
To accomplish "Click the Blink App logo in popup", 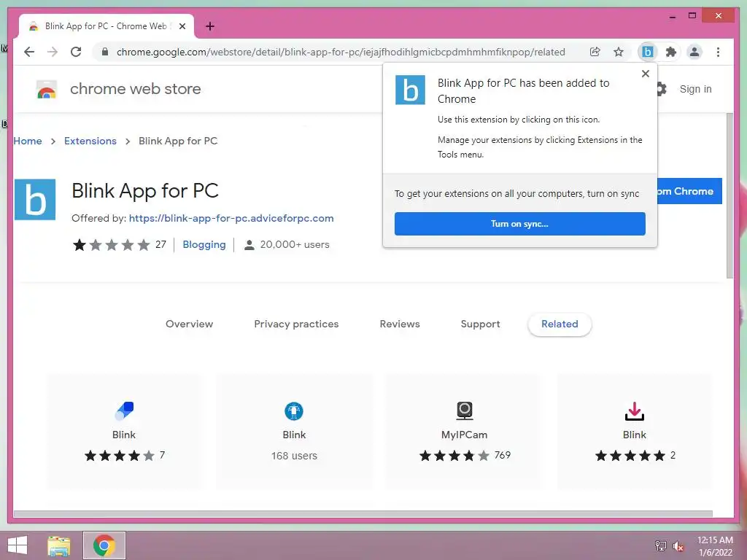I will tap(410, 90).
